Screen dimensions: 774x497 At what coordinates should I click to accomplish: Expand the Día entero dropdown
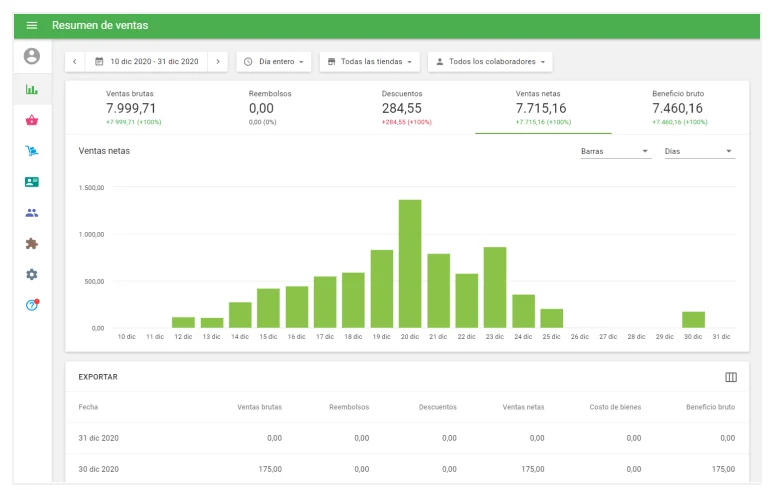tap(274, 62)
